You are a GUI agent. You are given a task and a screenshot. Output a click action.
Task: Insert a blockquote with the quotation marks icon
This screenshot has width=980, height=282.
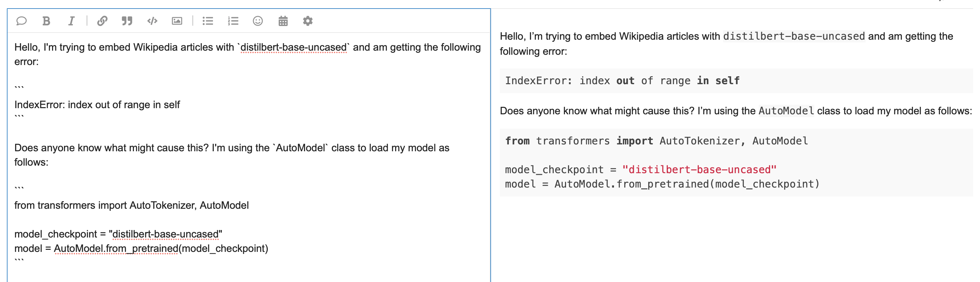[127, 21]
